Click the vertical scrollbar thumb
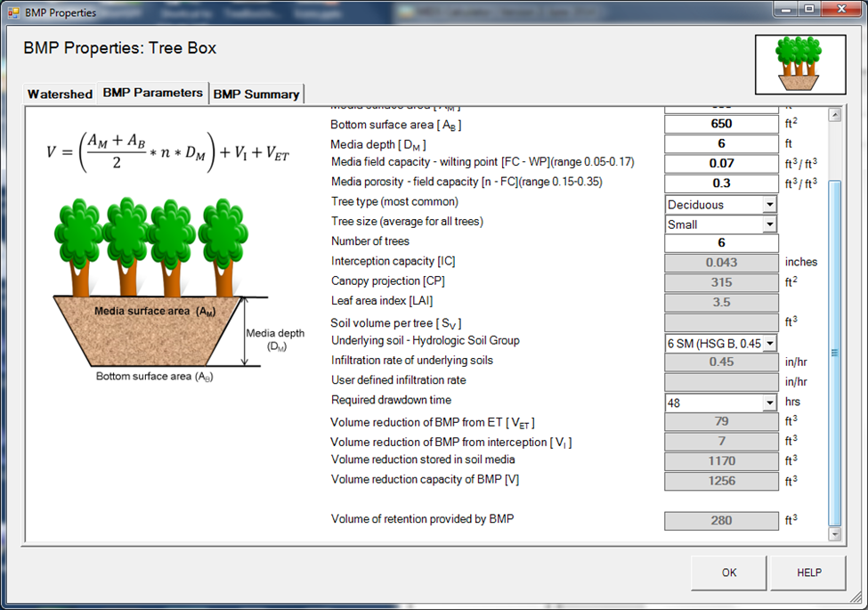The width and height of the screenshot is (868, 610). [x=834, y=352]
